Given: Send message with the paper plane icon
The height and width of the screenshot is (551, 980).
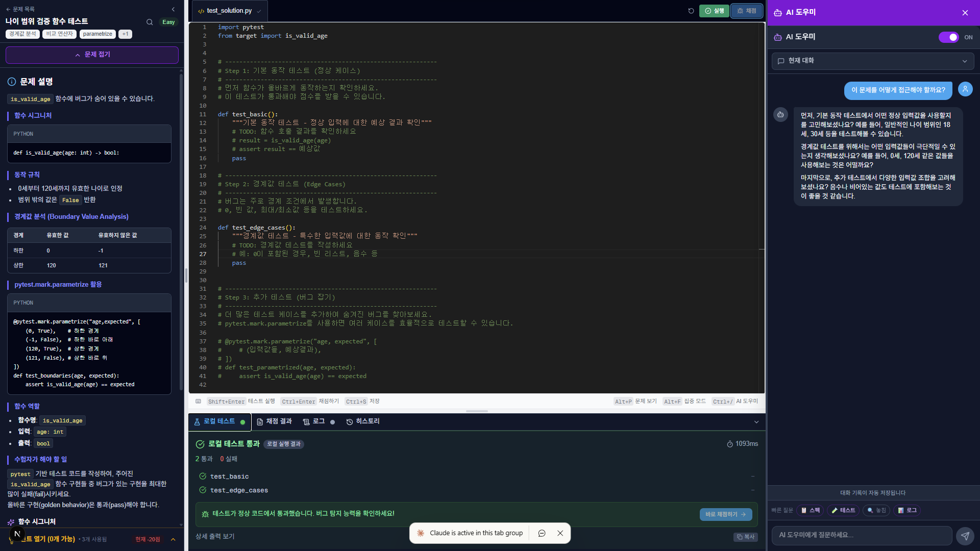Looking at the screenshot, I should click(965, 536).
